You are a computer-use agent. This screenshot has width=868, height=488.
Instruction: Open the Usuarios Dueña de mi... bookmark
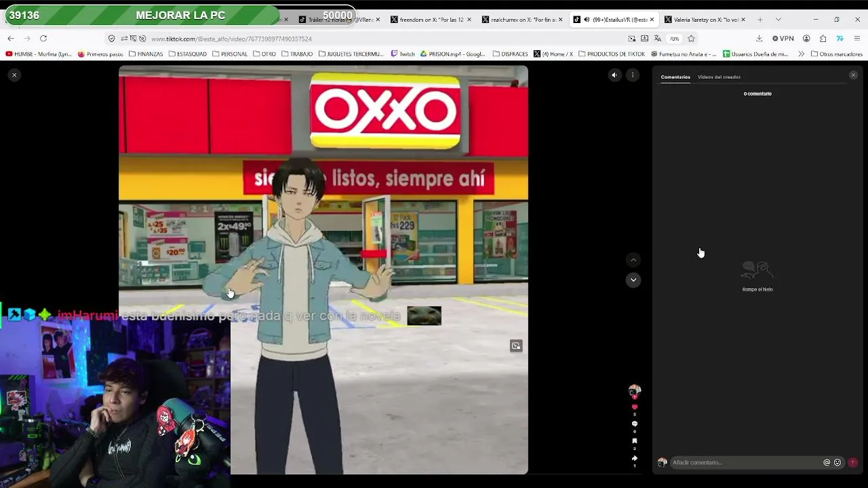pos(755,54)
